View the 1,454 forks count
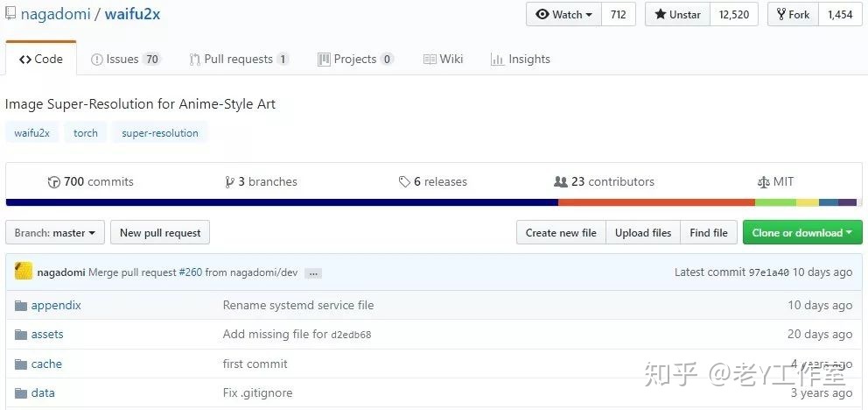868x410 pixels. (840, 14)
